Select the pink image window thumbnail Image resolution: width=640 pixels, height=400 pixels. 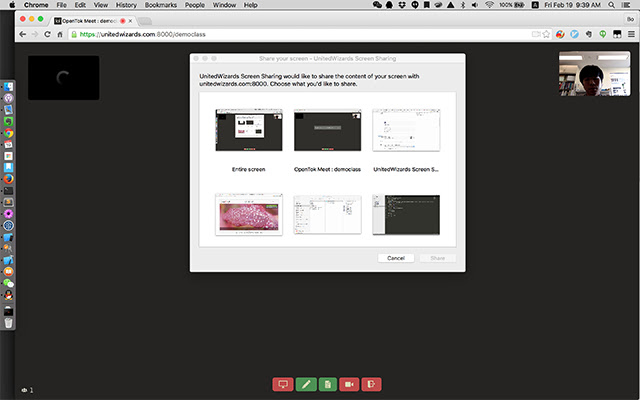tap(249, 215)
